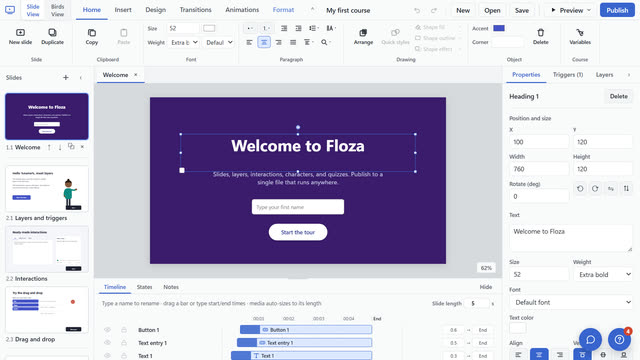This screenshot has height=360, width=640.
Task: Hide the Text 1 timeline object
Action: (x=107, y=356)
